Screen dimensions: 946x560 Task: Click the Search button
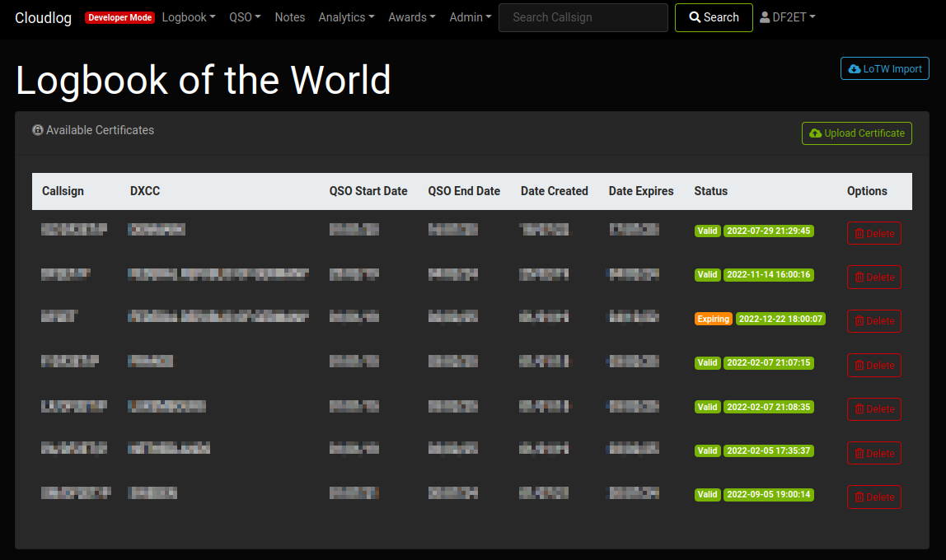[714, 17]
